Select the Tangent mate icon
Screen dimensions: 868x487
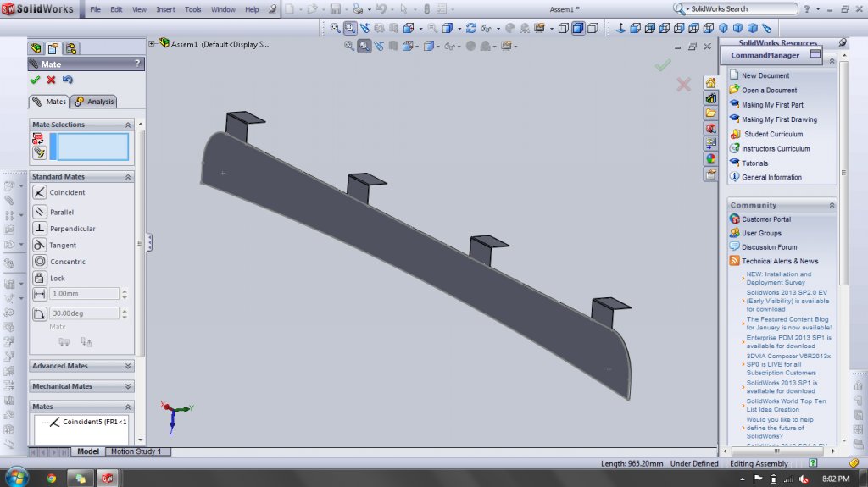tap(39, 245)
